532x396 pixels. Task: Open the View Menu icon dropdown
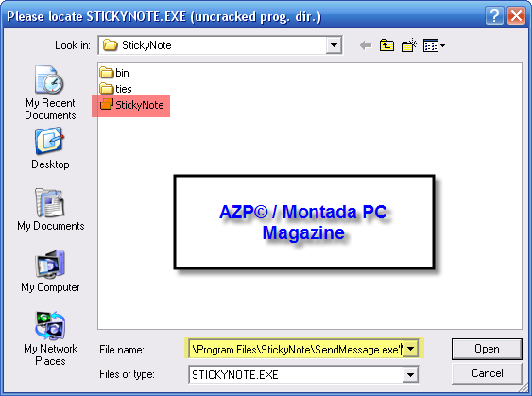[435, 45]
